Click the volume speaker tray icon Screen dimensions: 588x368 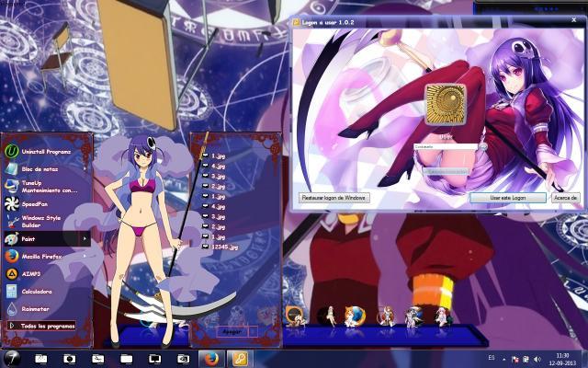(537, 359)
